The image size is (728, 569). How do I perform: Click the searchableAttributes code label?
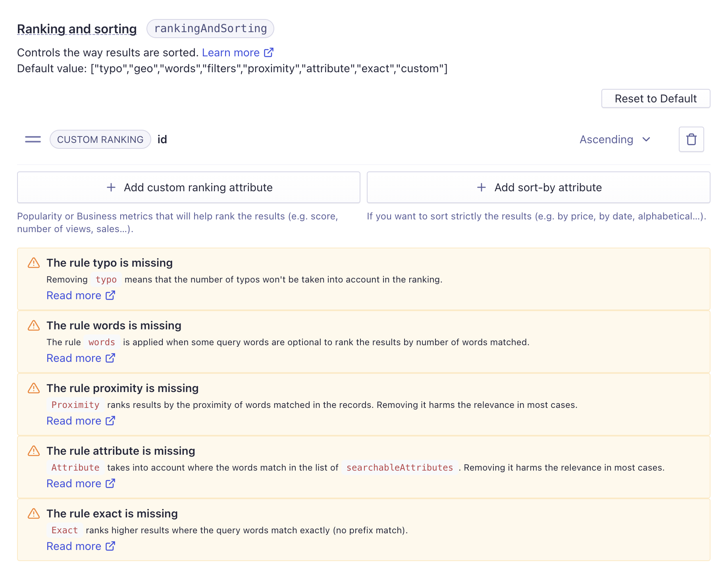400,467
